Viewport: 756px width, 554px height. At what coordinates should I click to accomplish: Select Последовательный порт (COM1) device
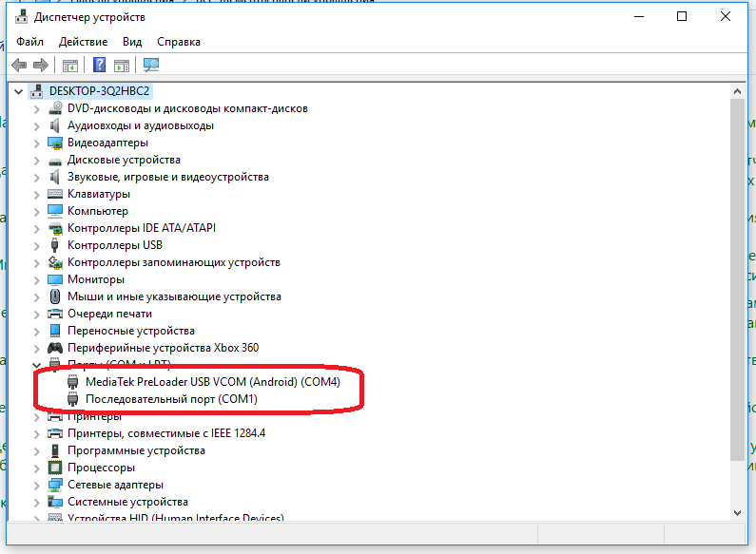point(158,399)
